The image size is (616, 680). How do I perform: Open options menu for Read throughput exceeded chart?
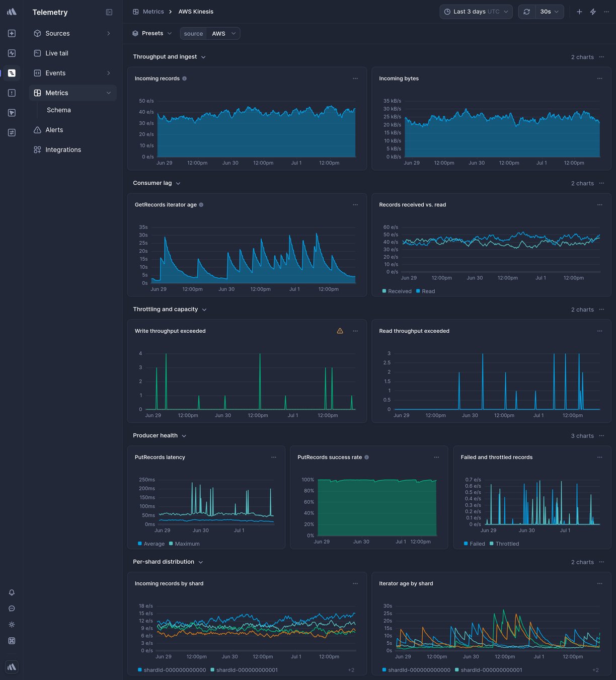pyautogui.click(x=599, y=331)
